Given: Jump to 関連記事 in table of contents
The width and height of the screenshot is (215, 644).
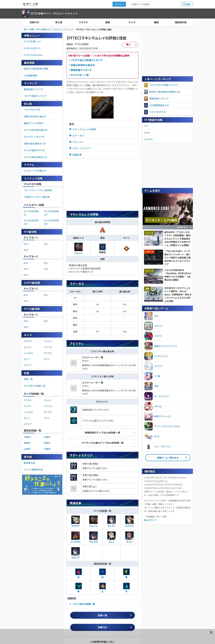Looking at the screenshot, I should 77,155.
